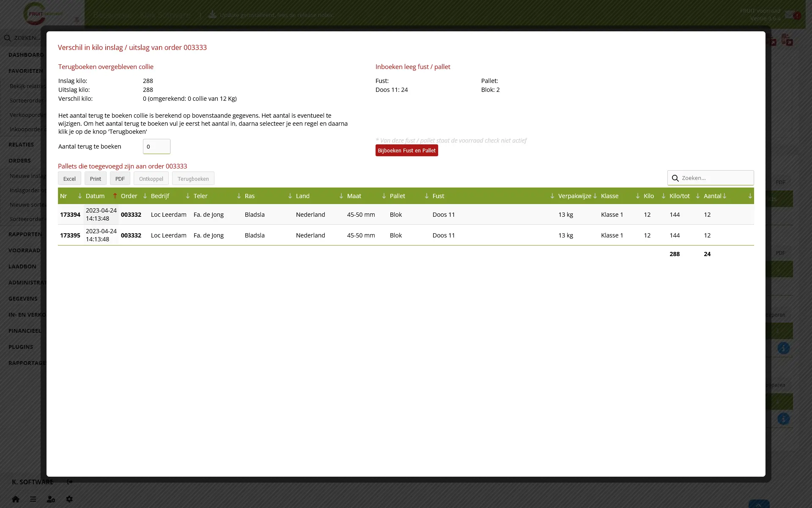Click Nr column header label

(x=63, y=196)
